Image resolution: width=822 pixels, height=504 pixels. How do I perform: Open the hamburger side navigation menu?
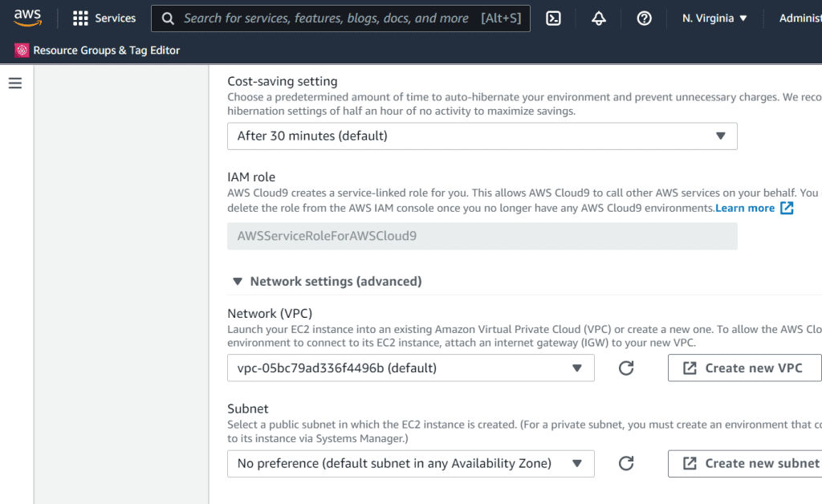tap(15, 83)
